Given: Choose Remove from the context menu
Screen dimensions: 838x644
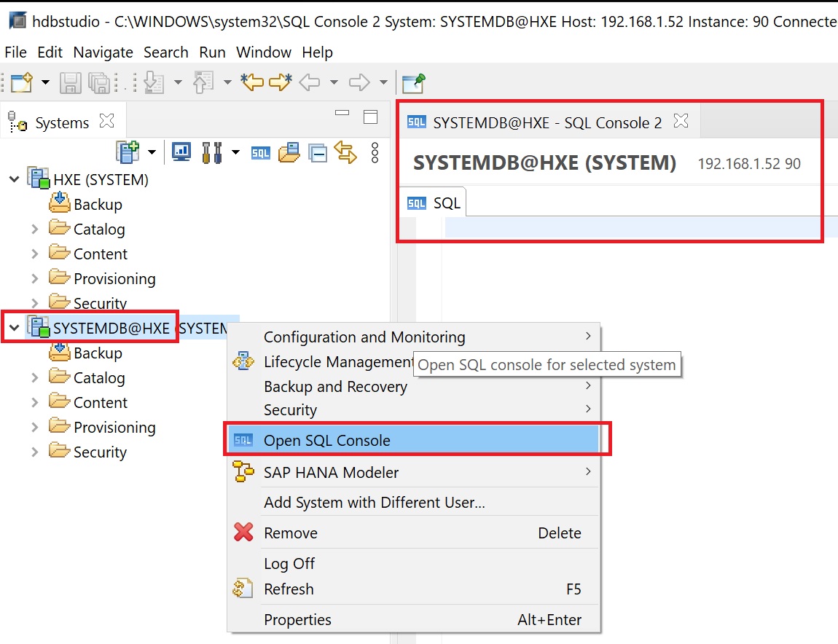Looking at the screenshot, I should tap(414, 533).
